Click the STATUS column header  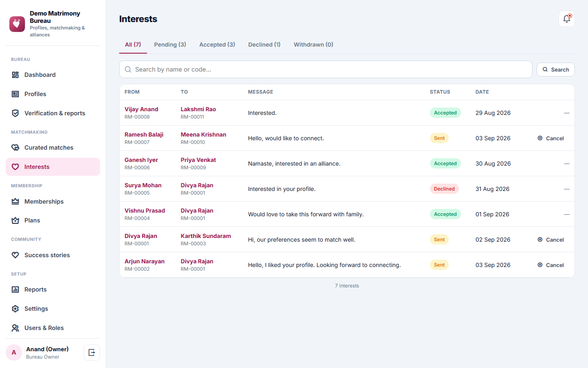[440, 92]
